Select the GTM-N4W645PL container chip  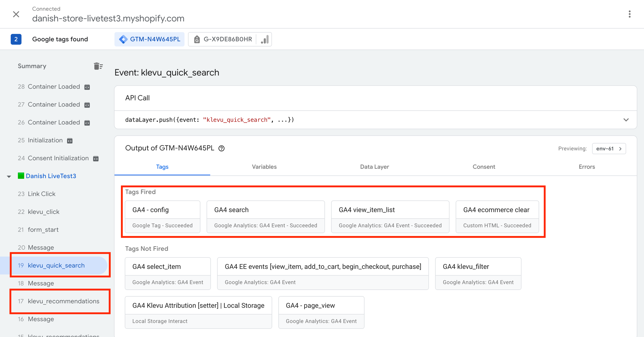[x=149, y=39]
